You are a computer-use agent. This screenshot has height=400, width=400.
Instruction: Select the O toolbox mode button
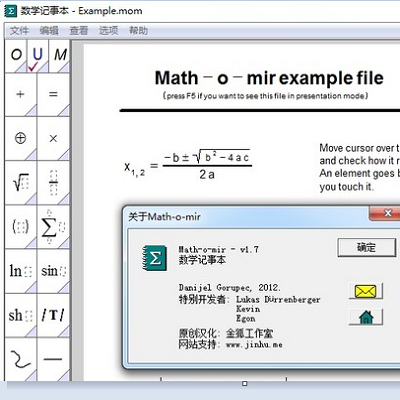pos(16,56)
